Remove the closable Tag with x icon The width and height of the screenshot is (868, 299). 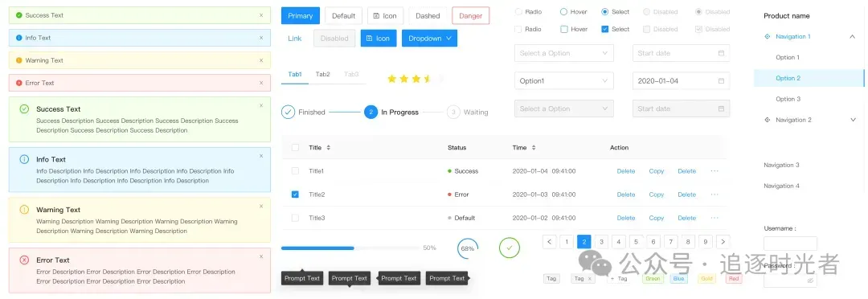point(590,279)
